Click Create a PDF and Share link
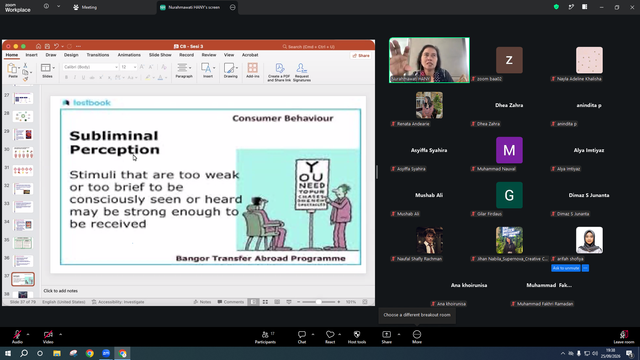Screen dimensions: 640x360 (x=279, y=72)
